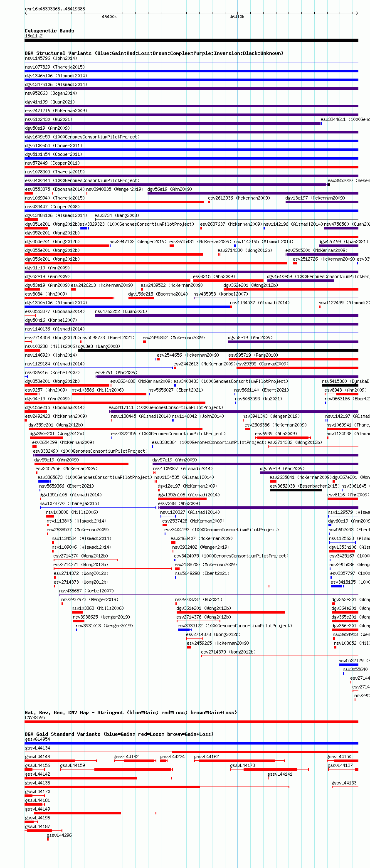The height and width of the screenshot is (868, 370).
Task: Select the Cytogenetic Bands track title
Action: [49, 31]
